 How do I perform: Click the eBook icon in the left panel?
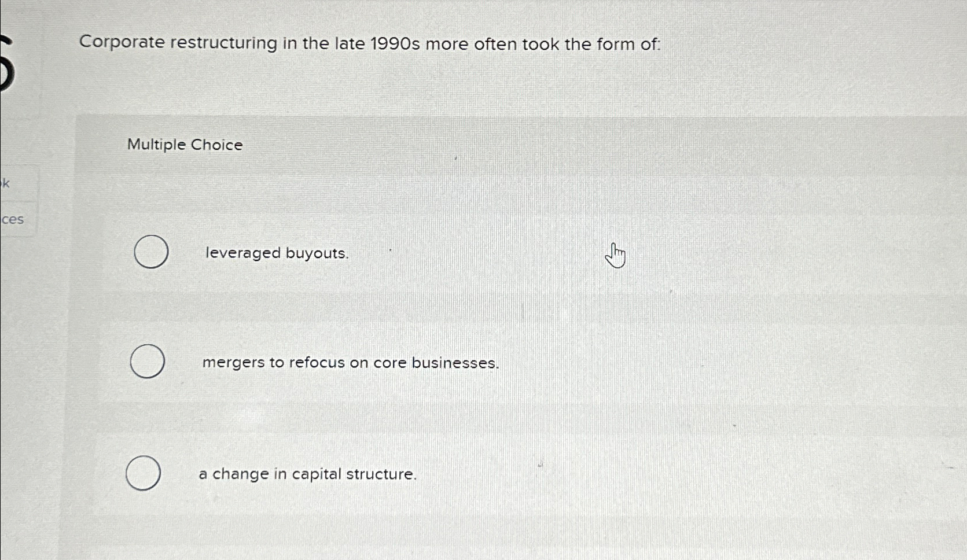coord(6,184)
